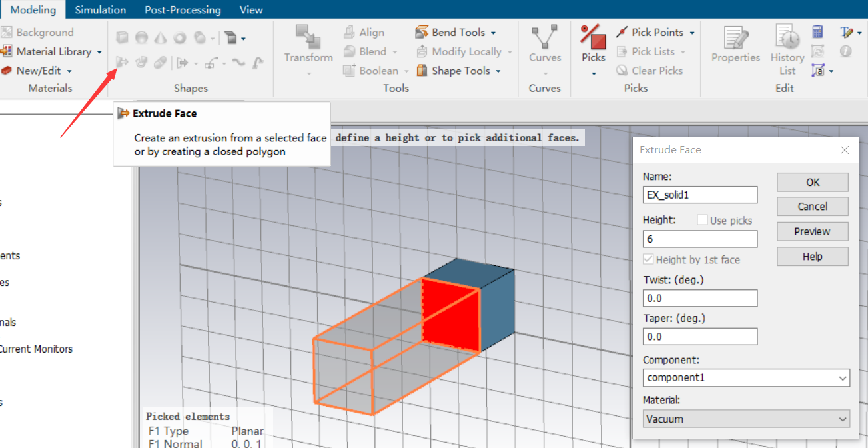This screenshot has height=448, width=868.
Task: Click the Transform tool icon
Action: coord(308,37)
